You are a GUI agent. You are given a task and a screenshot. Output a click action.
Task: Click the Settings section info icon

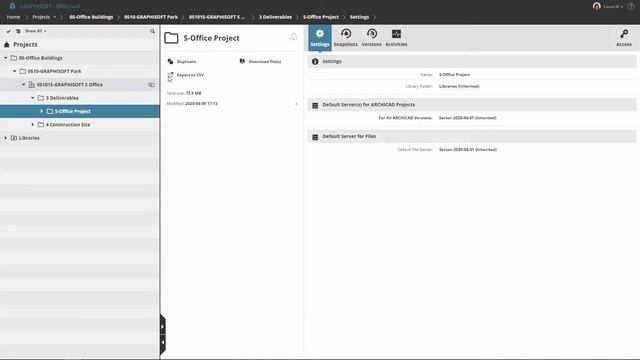point(315,62)
